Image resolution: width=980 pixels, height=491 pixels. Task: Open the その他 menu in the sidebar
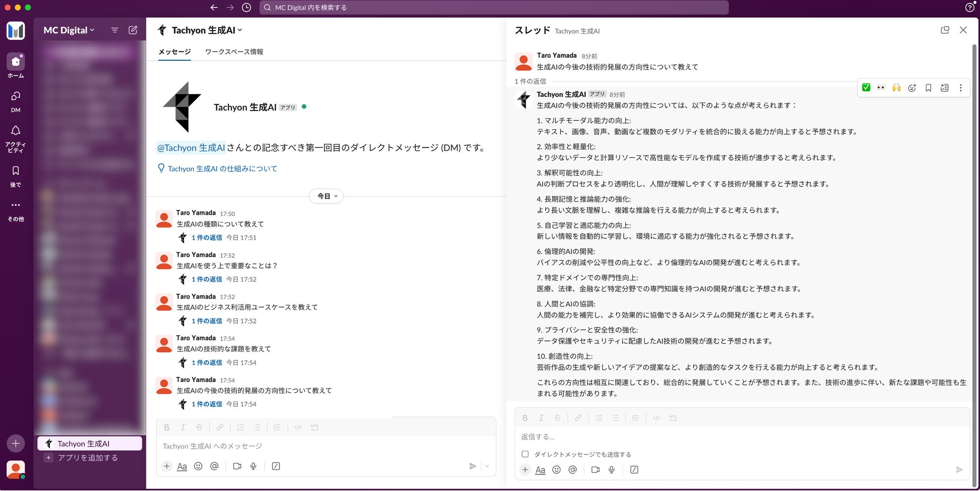coord(16,211)
